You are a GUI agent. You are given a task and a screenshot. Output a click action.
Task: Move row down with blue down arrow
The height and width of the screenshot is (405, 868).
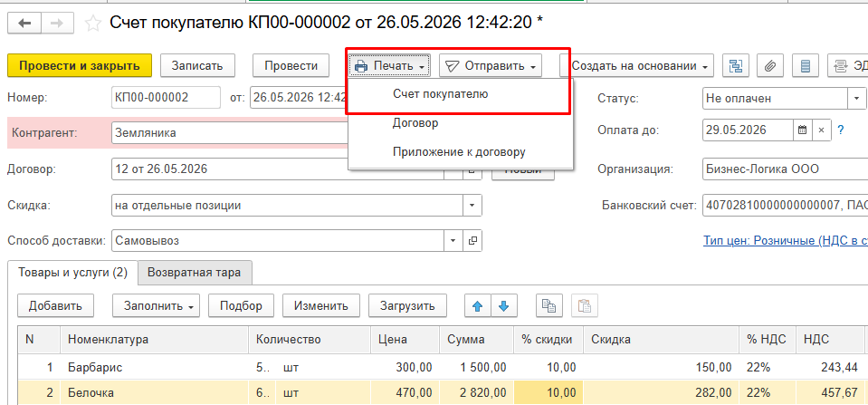pos(503,305)
